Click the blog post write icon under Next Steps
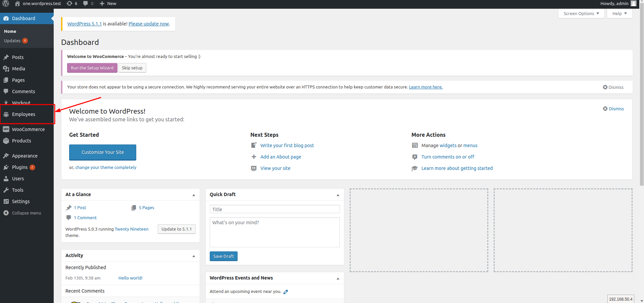Screen dimensions: 644x303 pos(254,145)
